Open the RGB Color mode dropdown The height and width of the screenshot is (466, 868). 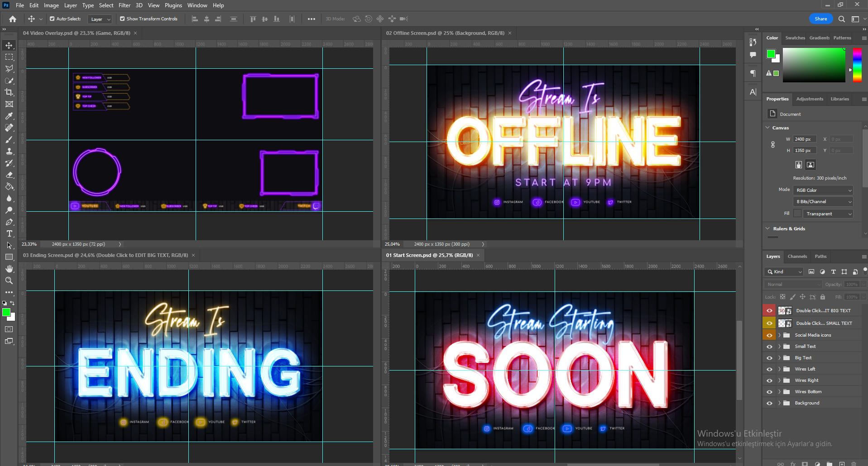(x=823, y=190)
